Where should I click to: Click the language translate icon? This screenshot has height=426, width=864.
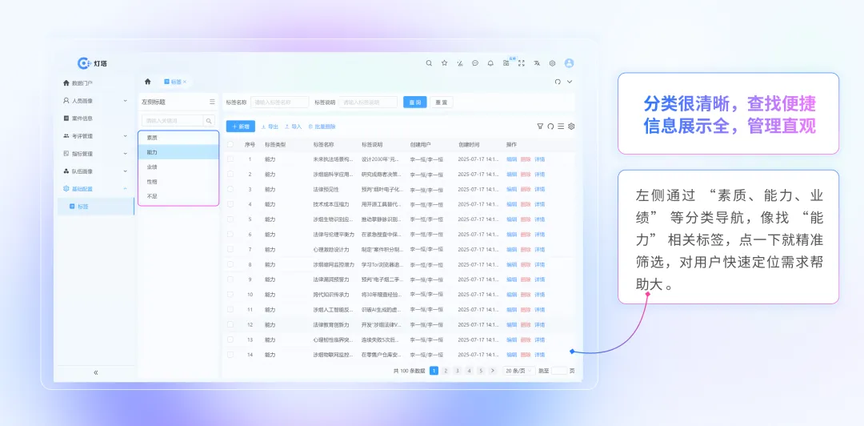click(537, 63)
